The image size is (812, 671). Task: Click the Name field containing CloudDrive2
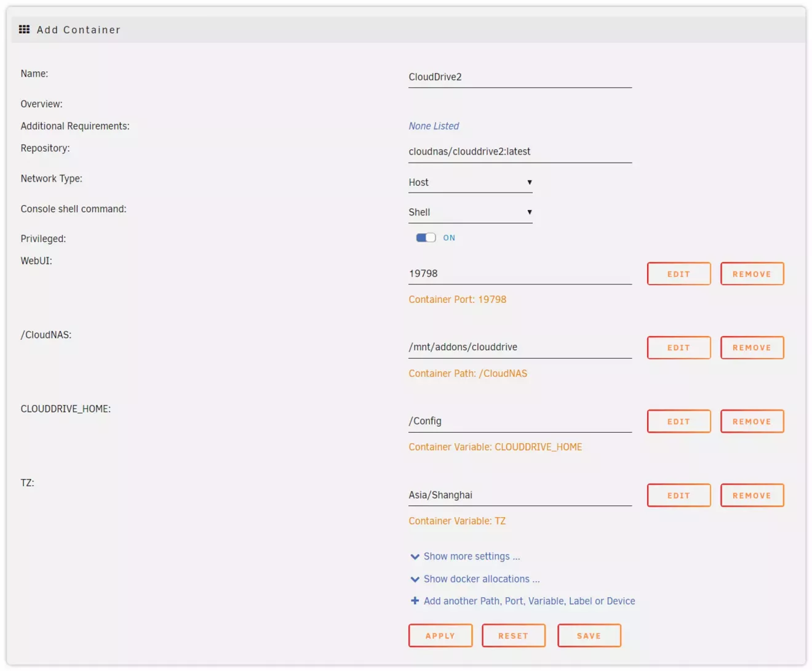[520, 77]
